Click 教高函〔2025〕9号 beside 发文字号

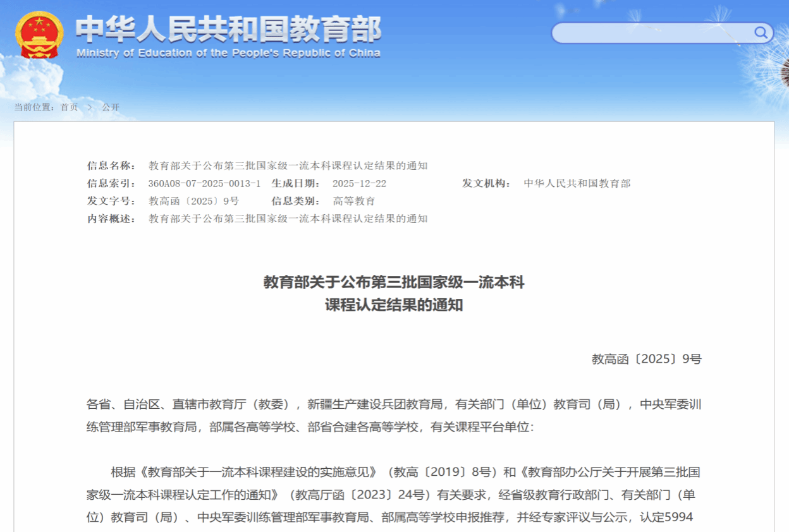coord(193,202)
